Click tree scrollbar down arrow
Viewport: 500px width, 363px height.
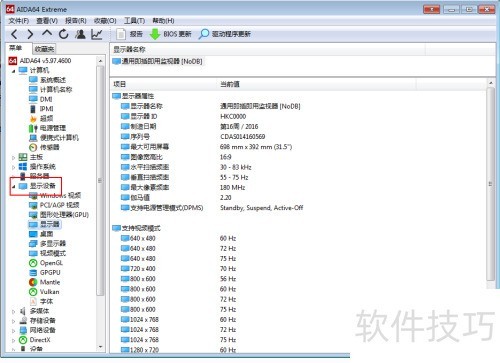[x=100, y=347]
